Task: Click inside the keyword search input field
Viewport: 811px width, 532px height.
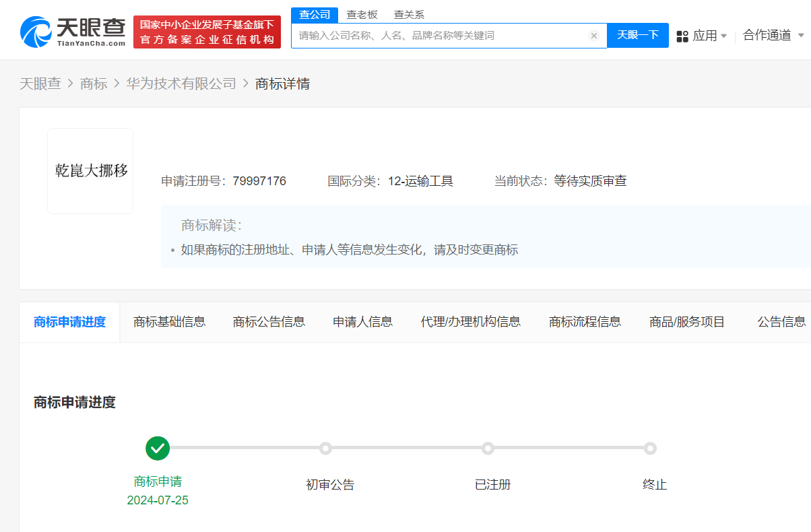Action: [438, 36]
